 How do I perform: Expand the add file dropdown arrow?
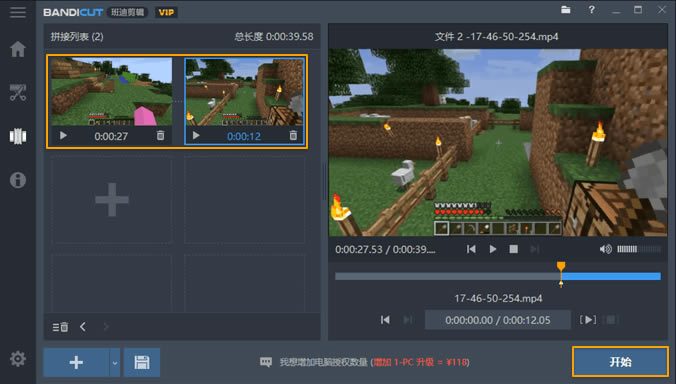115,362
